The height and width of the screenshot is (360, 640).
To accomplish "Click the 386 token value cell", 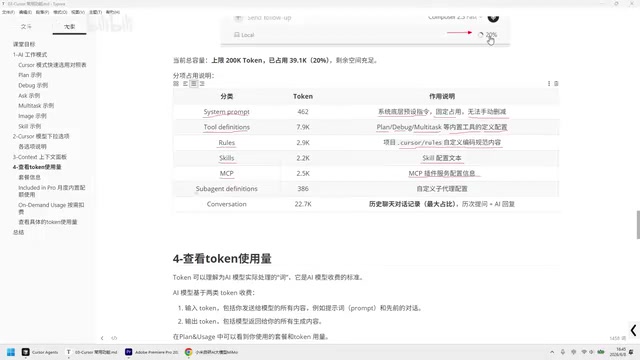I will pyautogui.click(x=303, y=189).
